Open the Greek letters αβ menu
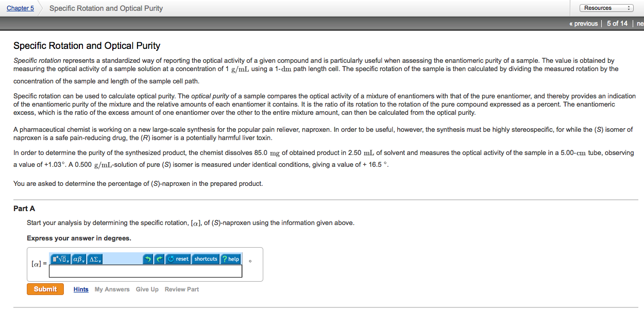The width and height of the screenshot is (644, 311). point(79,259)
